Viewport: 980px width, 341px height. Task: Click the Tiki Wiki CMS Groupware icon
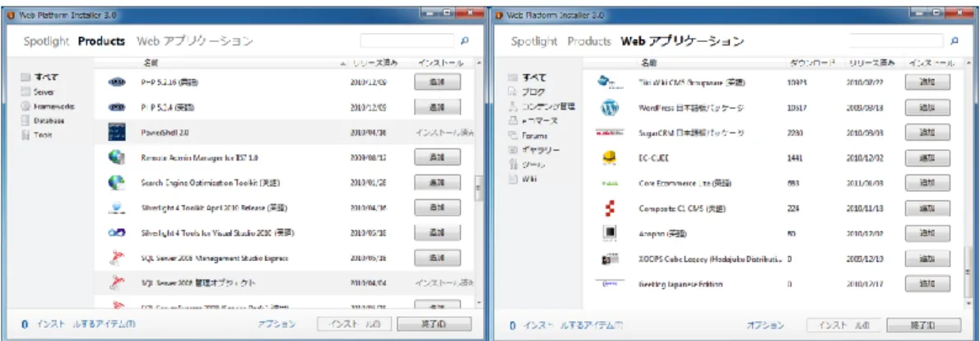click(x=610, y=82)
